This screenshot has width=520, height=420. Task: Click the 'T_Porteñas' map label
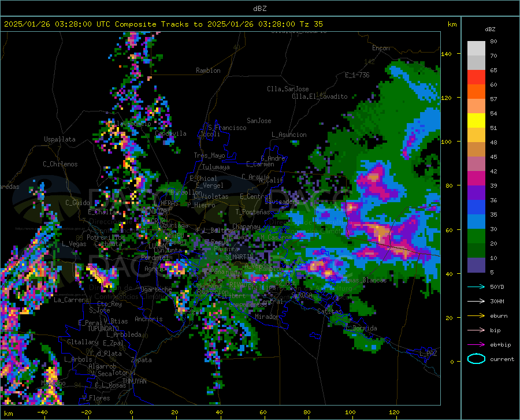click(x=252, y=212)
